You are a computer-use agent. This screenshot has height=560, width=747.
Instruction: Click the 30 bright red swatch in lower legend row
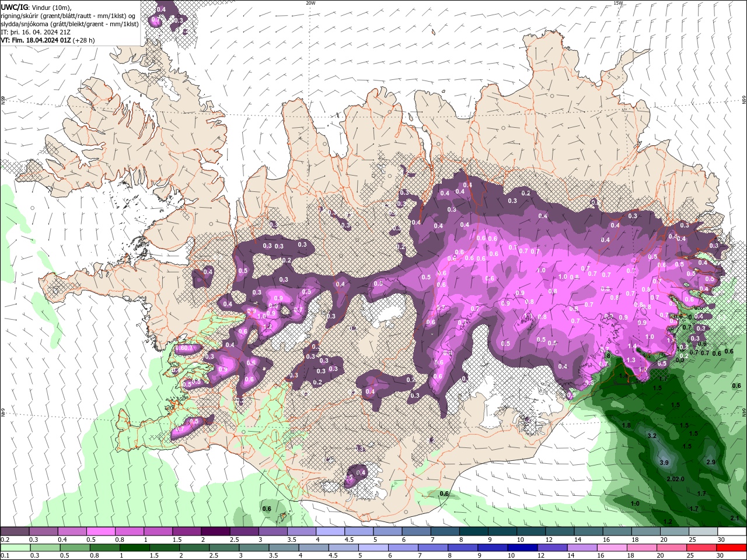click(731, 548)
